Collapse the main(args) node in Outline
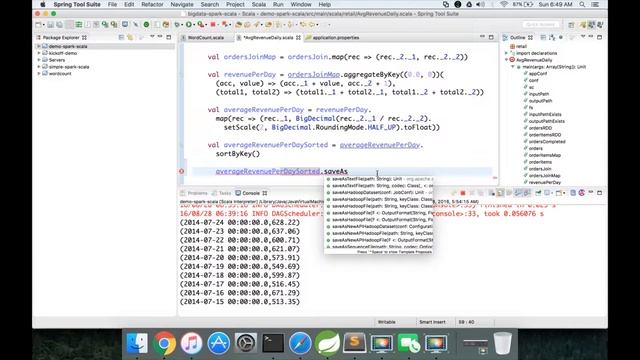The height and width of the screenshot is (360, 640). [x=513, y=67]
